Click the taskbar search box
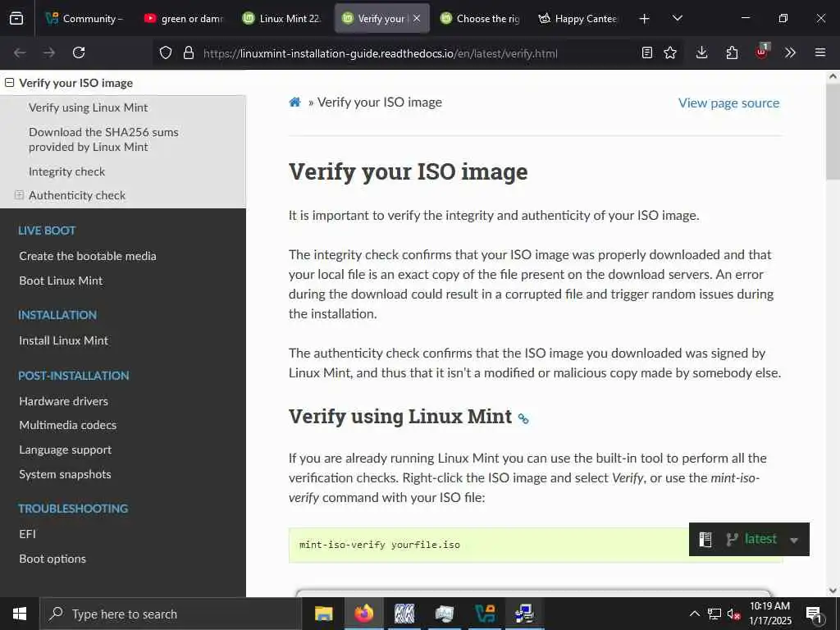840x630 pixels. click(x=171, y=614)
